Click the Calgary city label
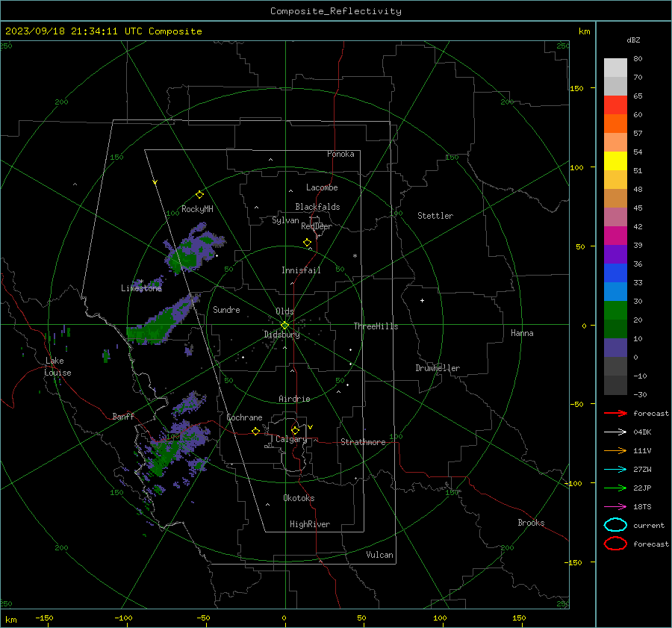The width and height of the screenshot is (672, 628). (x=291, y=439)
